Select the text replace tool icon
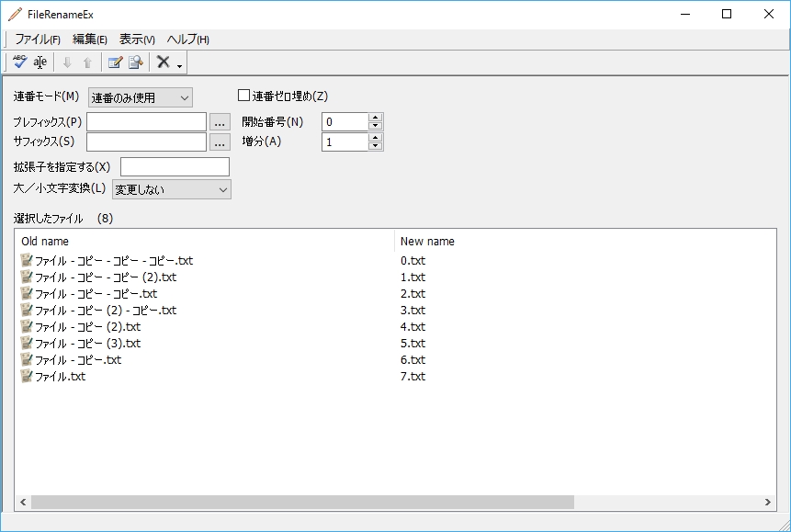 [40, 62]
